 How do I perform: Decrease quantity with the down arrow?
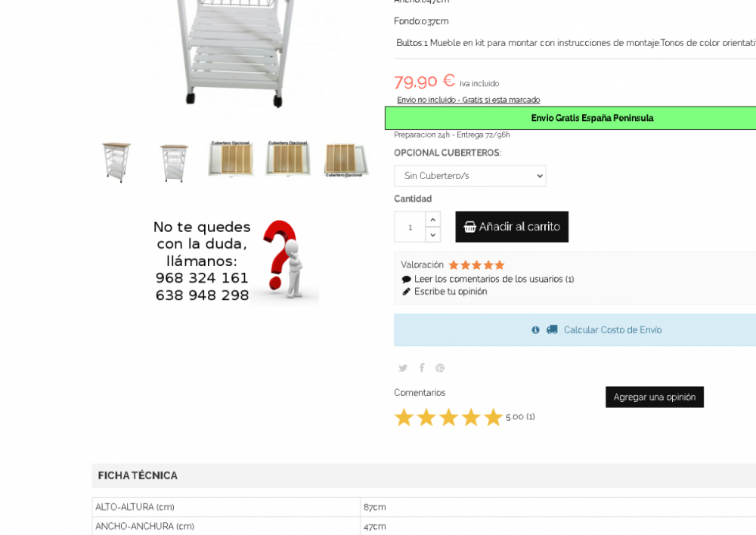[x=432, y=235]
